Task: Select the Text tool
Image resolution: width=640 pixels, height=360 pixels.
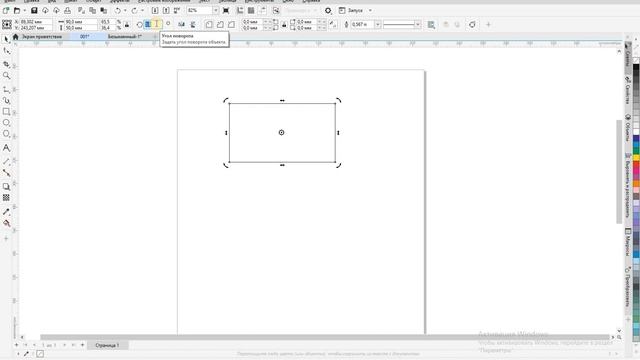Action: (x=6, y=148)
